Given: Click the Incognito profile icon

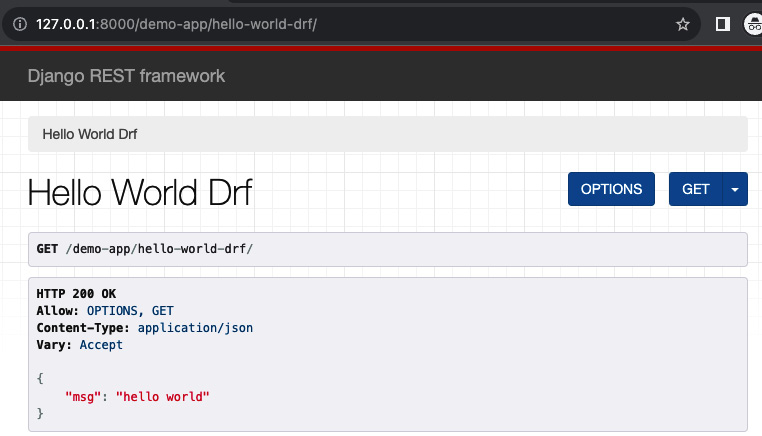Looking at the screenshot, I should pyautogui.click(x=754, y=24).
